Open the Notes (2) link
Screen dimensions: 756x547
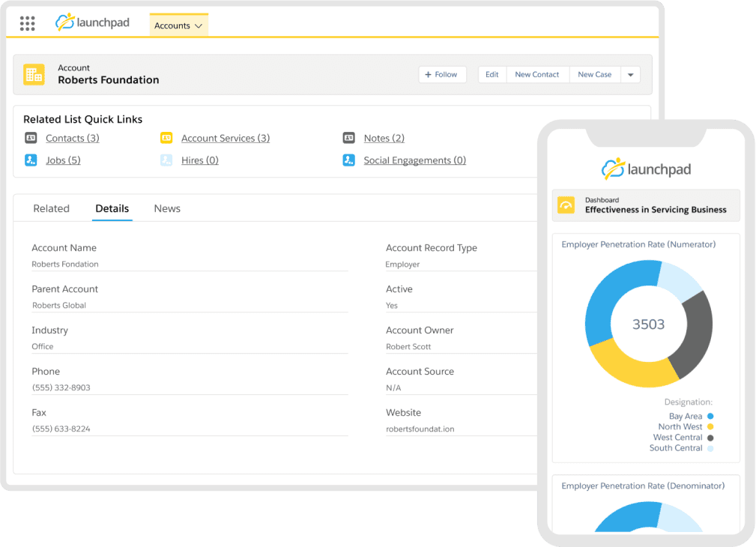coord(384,138)
